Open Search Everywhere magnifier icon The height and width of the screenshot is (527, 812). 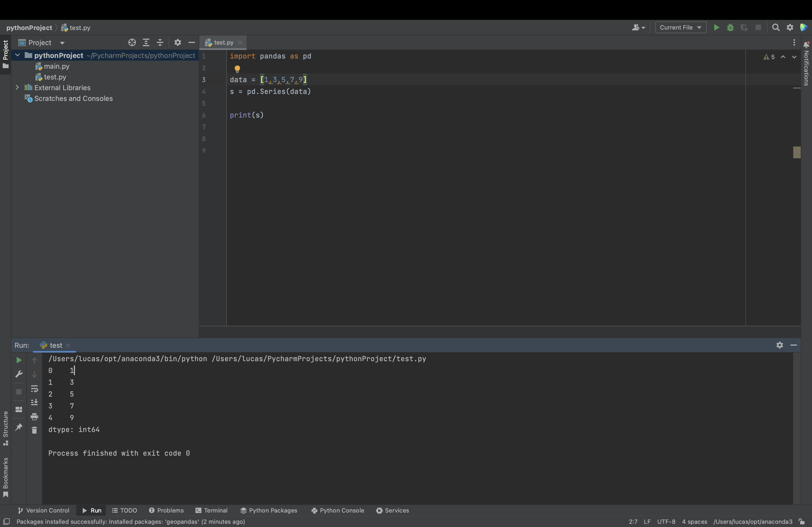(x=775, y=28)
